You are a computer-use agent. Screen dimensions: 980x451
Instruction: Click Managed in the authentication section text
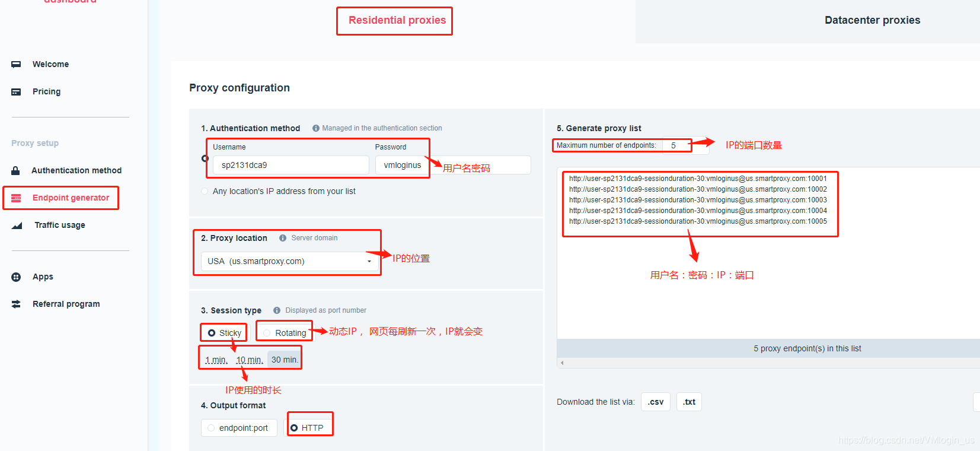click(382, 128)
